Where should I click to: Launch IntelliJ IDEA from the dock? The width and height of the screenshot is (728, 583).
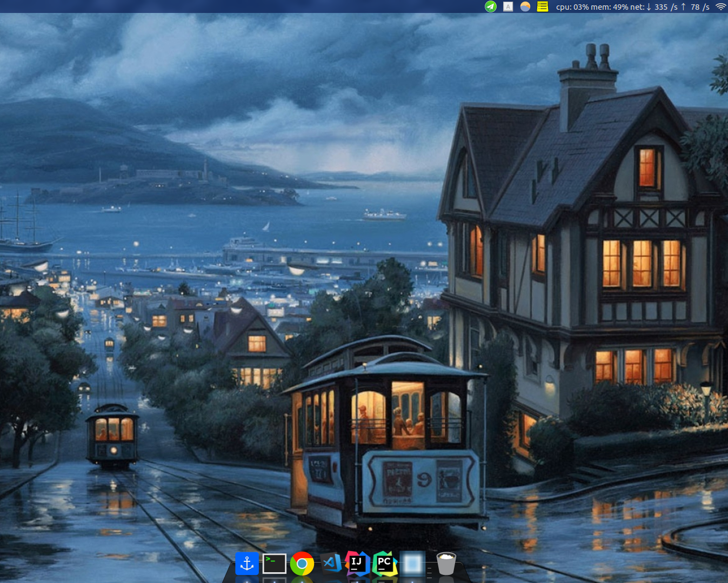[357, 564]
